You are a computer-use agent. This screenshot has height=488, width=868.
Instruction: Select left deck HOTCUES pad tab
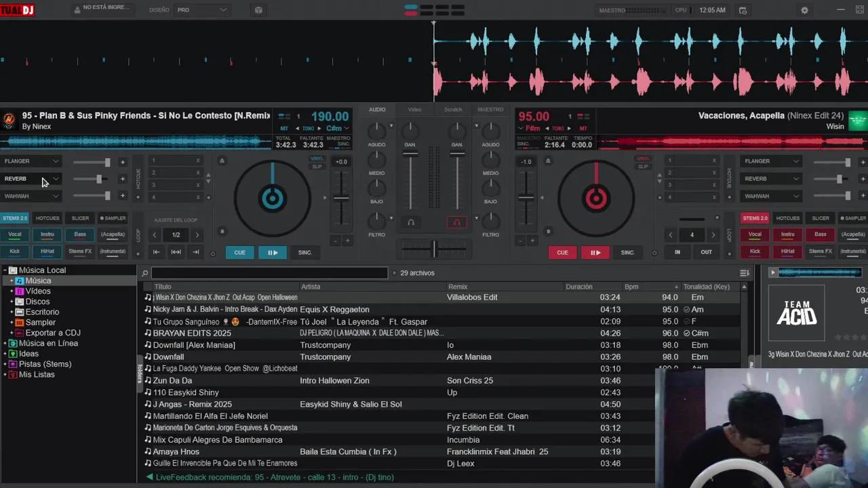point(47,218)
